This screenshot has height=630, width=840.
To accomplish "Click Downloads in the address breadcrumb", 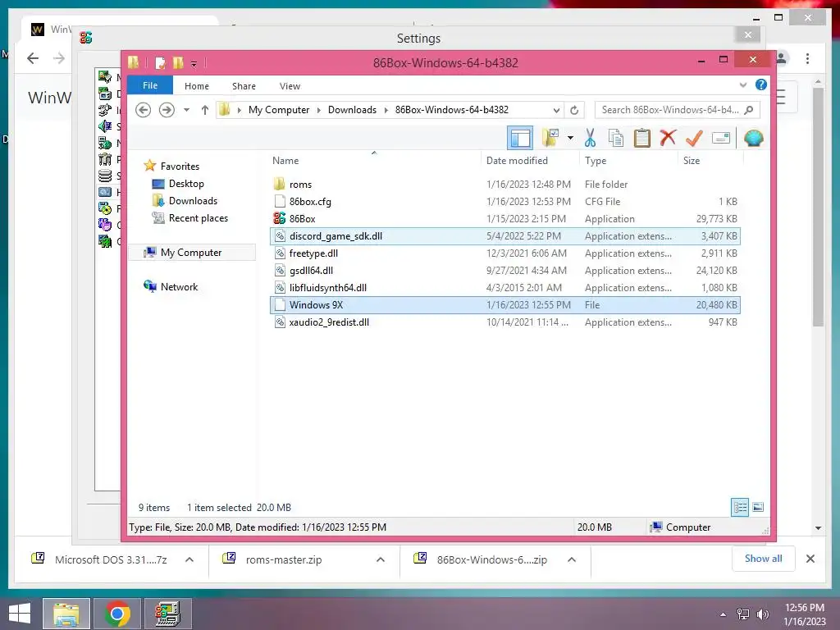I will coord(352,110).
